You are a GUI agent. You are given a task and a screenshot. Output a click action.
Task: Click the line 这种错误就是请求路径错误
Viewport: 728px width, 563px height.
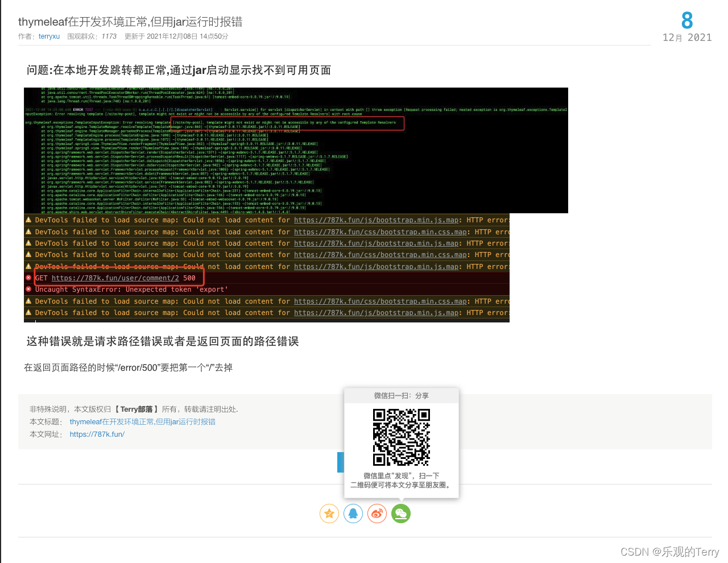pos(163,341)
